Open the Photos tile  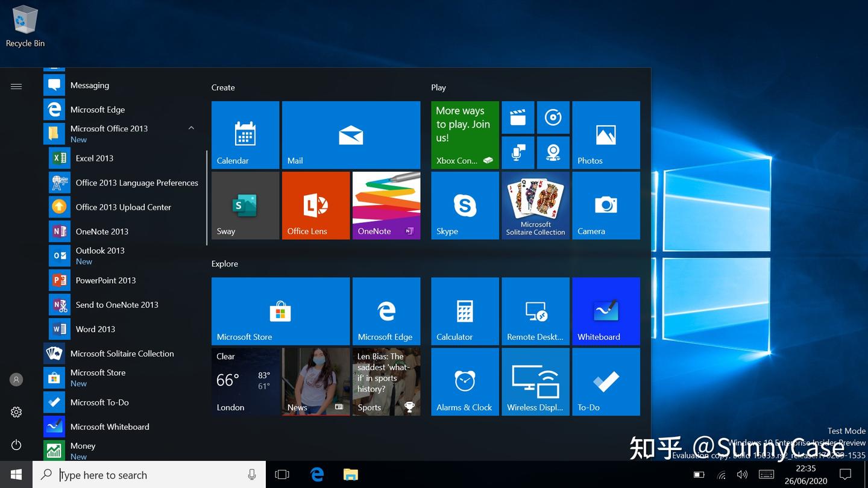(x=605, y=134)
